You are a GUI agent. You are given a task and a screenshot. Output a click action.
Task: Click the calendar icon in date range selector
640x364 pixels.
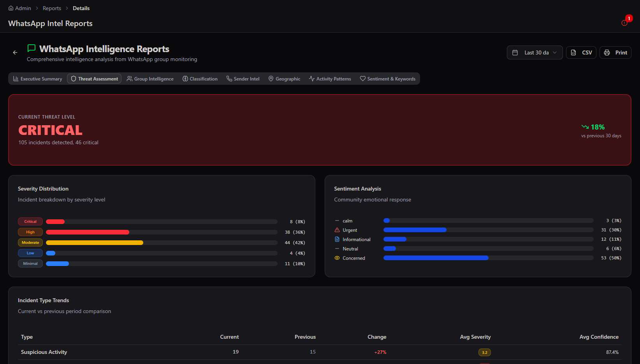pyautogui.click(x=515, y=52)
